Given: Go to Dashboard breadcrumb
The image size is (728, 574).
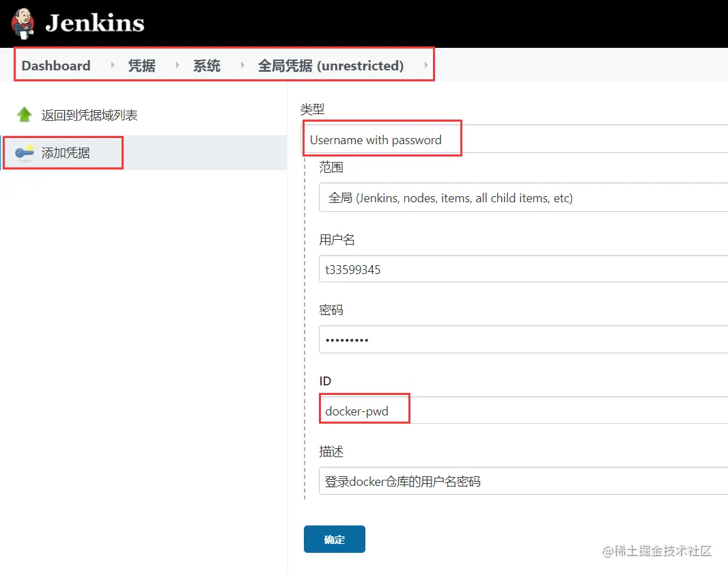Looking at the screenshot, I should (x=56, y=66).
